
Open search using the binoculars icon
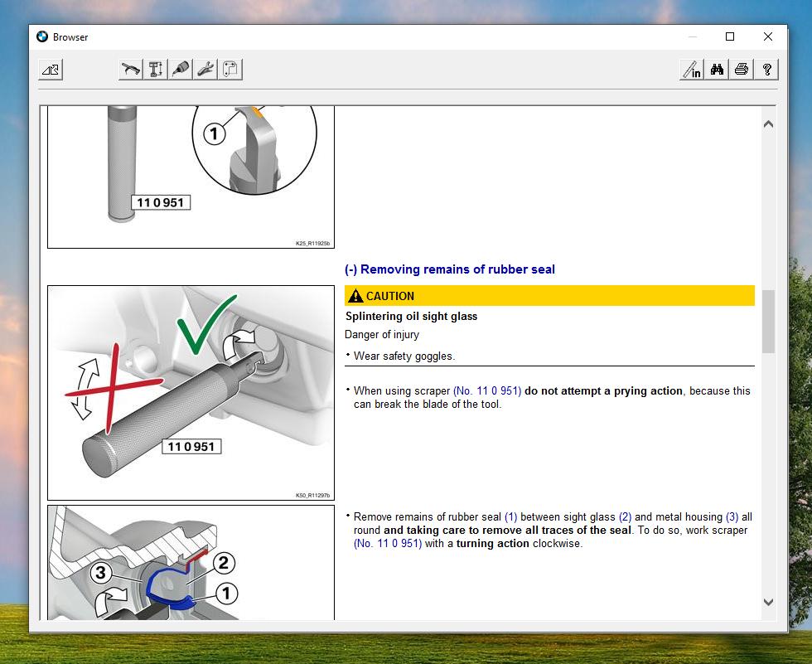(x=717, y=70)
